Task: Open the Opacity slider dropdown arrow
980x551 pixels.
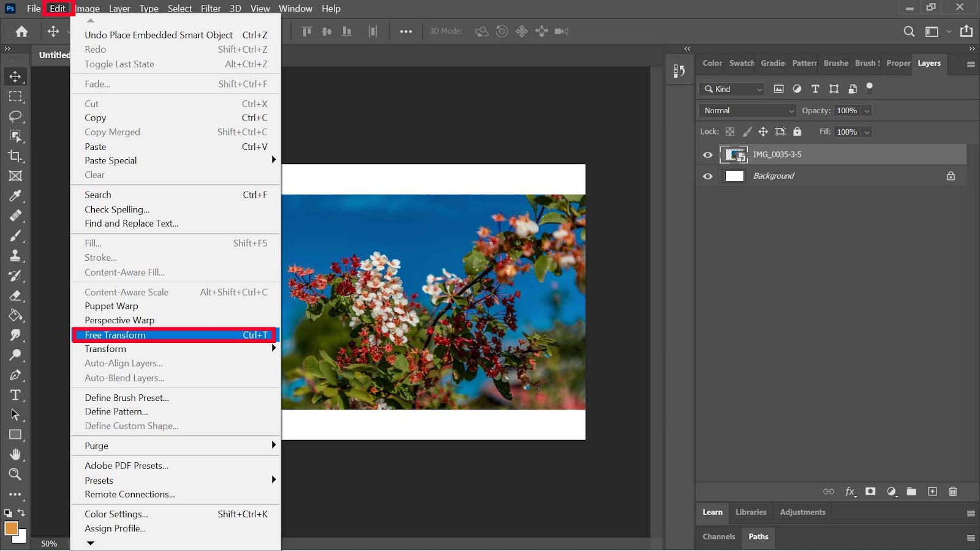Action: 867,111
